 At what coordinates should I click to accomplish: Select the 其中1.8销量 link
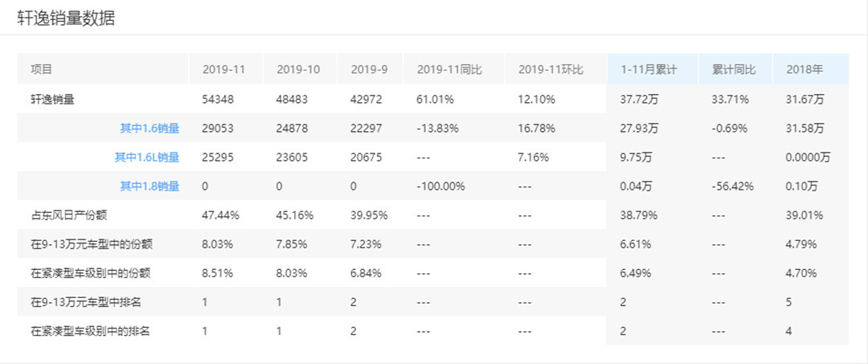(149, 186)
